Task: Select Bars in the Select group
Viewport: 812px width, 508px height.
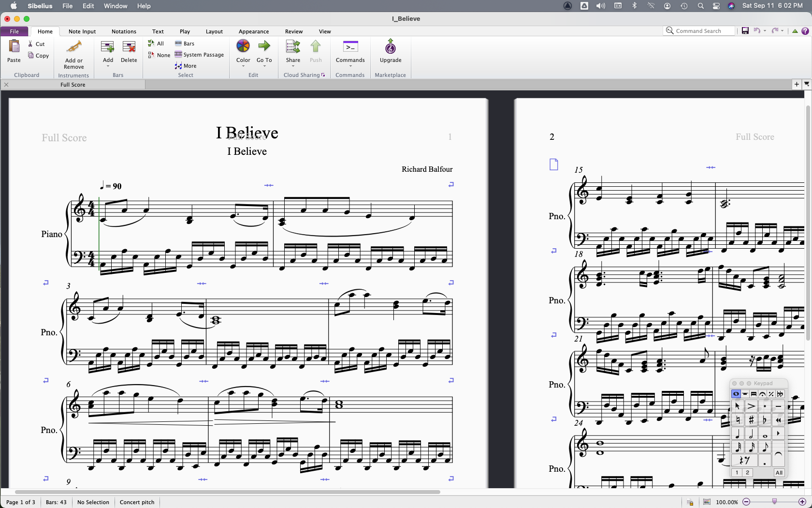Action: pyautogui.click(x=185, y=44)
